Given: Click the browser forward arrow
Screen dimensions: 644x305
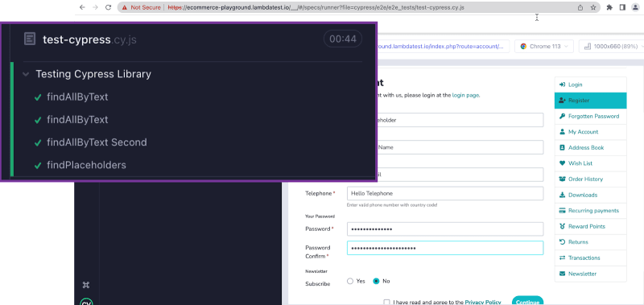Looking at the screenshot, I should pos(95,7).
